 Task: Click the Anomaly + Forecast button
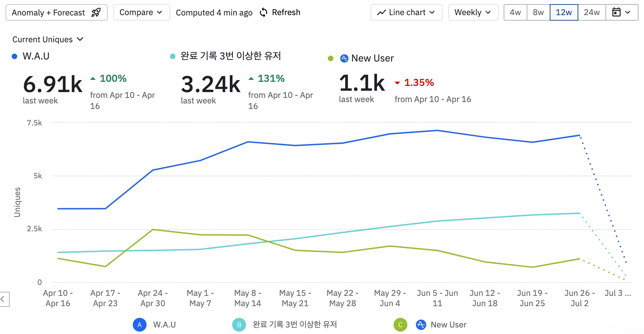56,12
